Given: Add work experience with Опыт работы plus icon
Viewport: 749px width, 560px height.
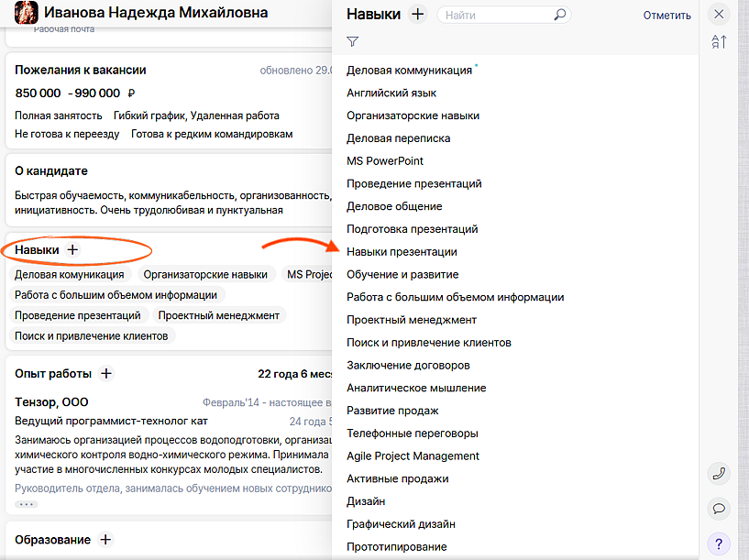Looking at the screenshot, I should click(106, 373).
